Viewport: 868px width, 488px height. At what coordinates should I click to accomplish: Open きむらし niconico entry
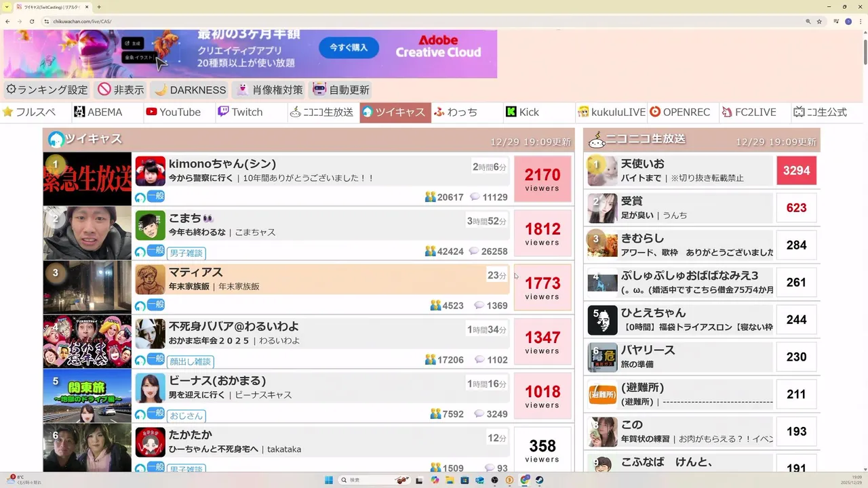(x=702, y=245)
